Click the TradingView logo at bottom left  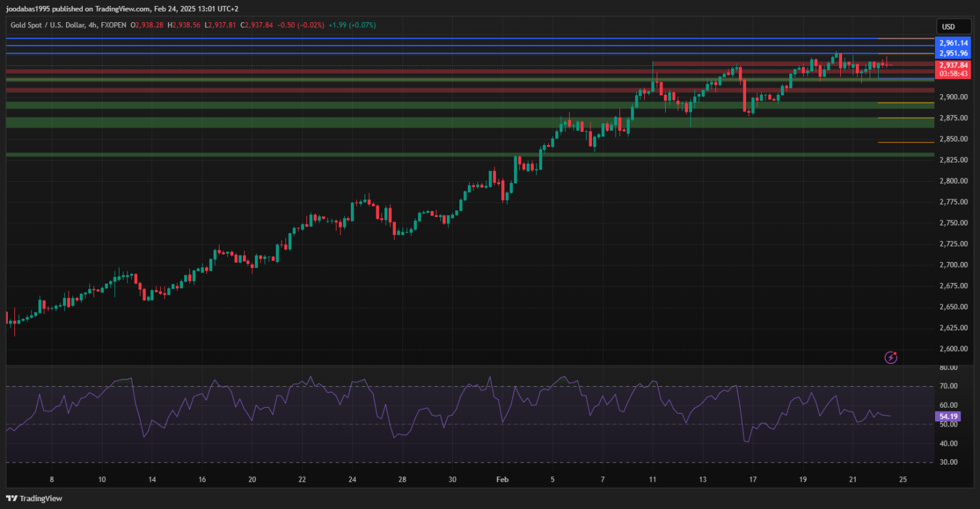33,498
